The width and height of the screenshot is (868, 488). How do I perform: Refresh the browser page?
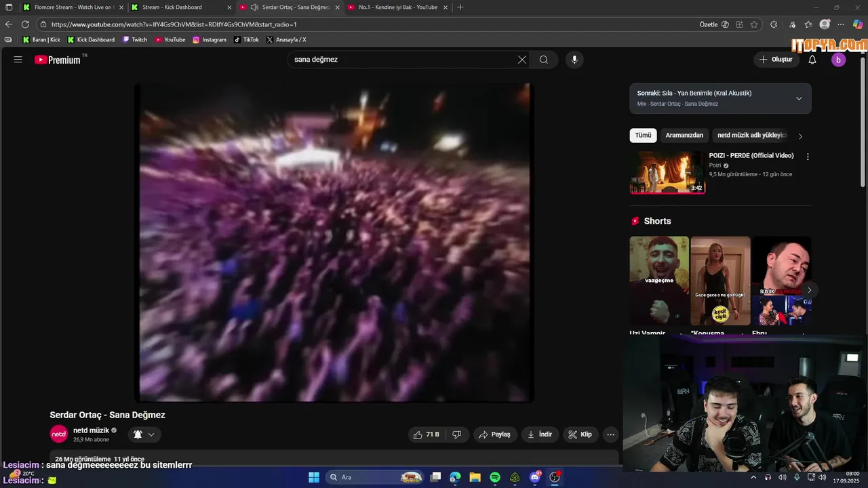(25, 24)
